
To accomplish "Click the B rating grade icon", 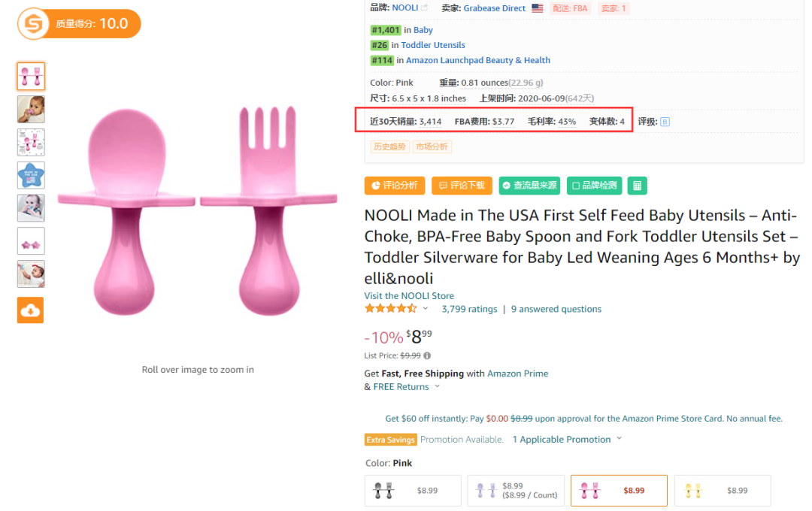I will click(665, 122).
